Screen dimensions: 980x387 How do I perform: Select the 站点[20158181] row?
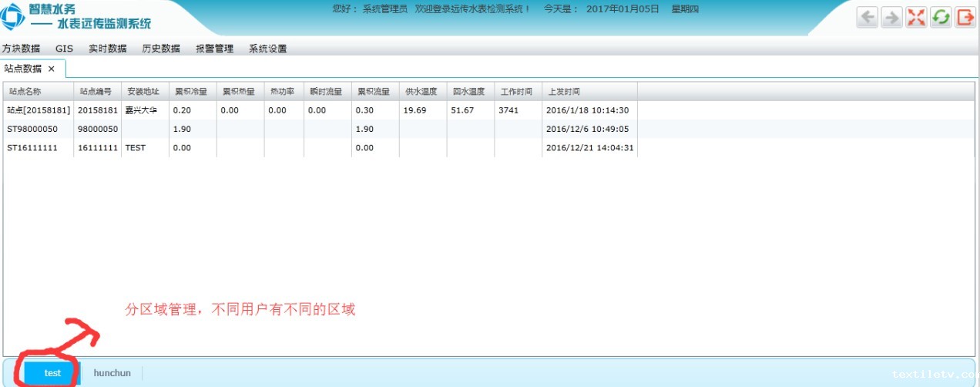pos(39,110)
